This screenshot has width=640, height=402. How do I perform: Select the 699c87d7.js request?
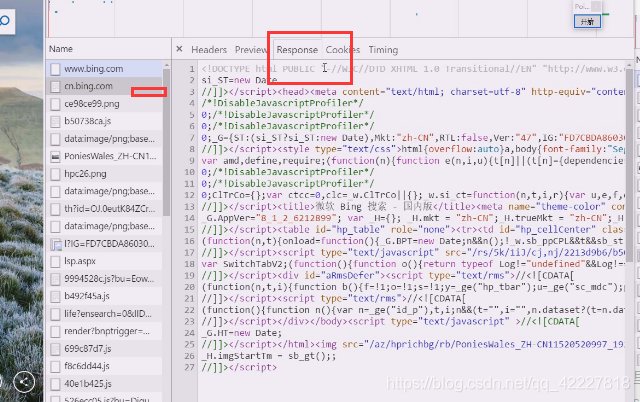[104, 349]
